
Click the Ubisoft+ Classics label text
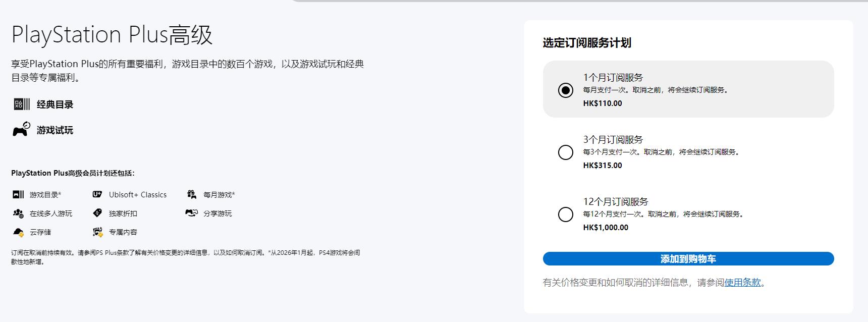click(x=138, y=195)
